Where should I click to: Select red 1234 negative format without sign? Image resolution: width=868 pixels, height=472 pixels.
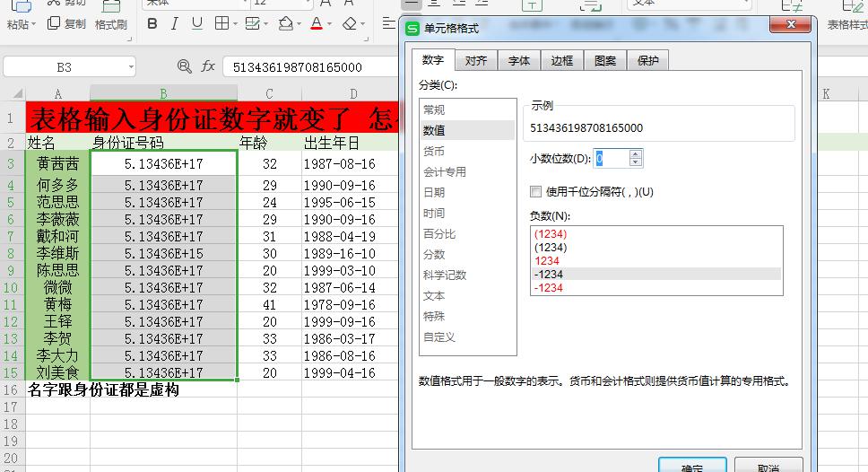pyautogui.click(x=656, y=261)
